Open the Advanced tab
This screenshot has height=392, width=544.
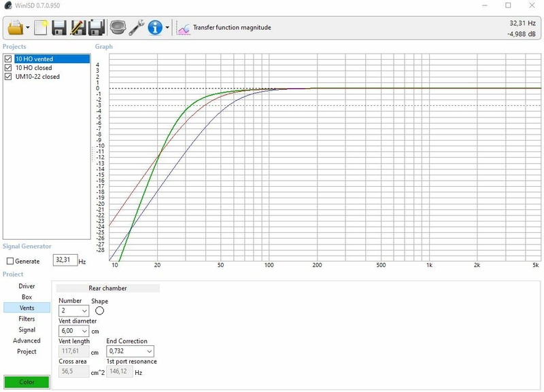point(27,340)
